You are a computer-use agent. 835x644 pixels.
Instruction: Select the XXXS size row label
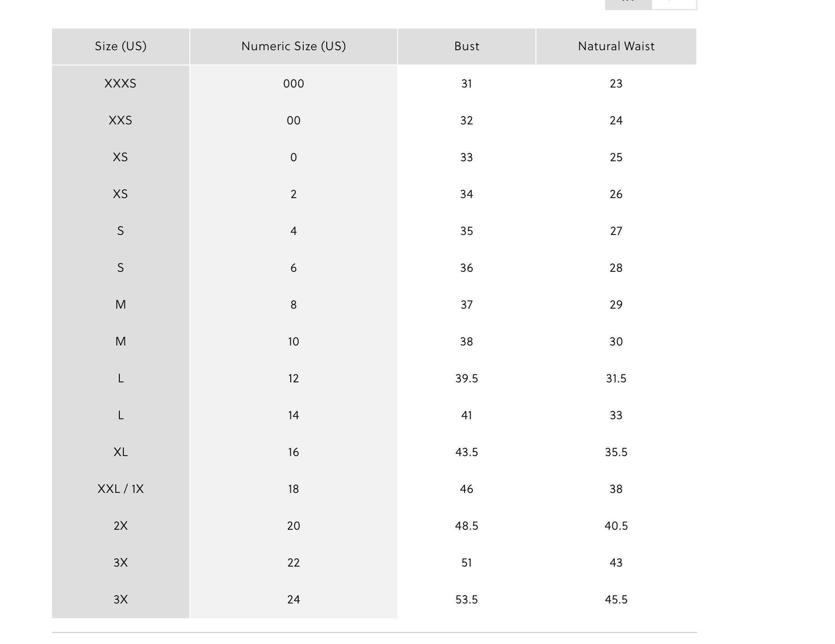point(121,84)
